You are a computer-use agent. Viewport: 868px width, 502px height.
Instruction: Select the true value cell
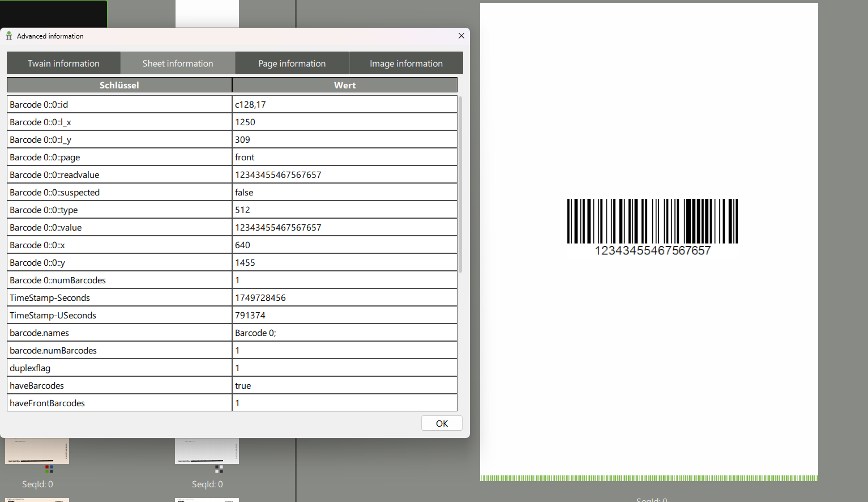(345, 385)
